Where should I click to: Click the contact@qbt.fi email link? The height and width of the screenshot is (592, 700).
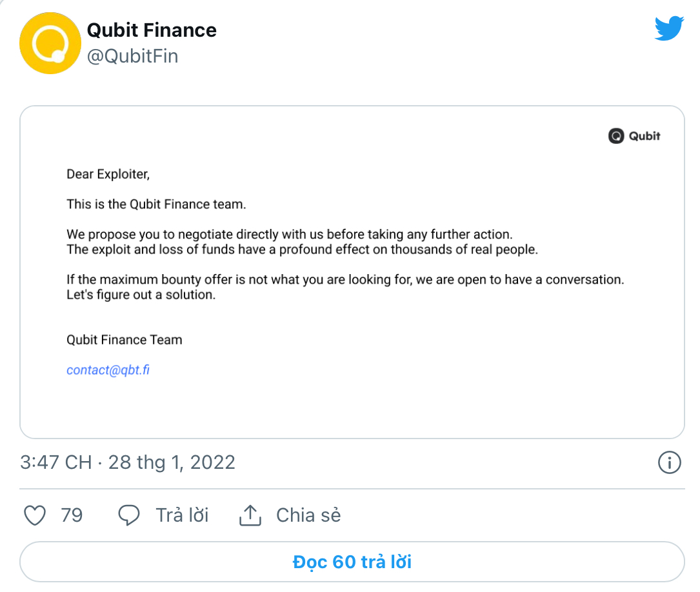(x=108, y=370)
